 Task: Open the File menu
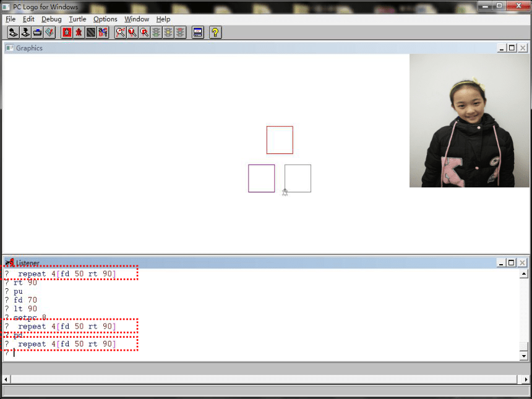click(x=11, y=19)
